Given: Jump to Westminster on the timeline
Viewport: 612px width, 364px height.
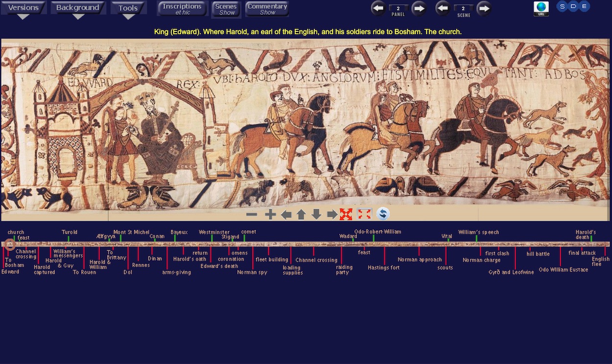Looking at the screenshot, I should point(214,232).
